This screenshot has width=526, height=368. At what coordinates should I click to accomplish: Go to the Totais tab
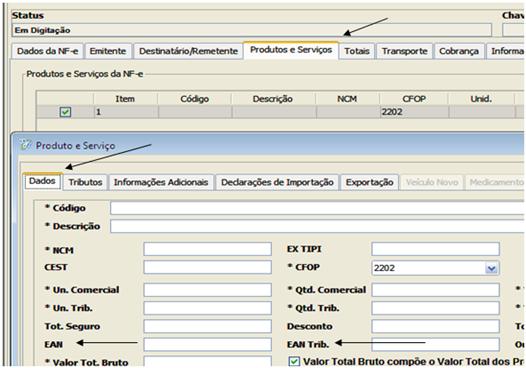[357, 51]
